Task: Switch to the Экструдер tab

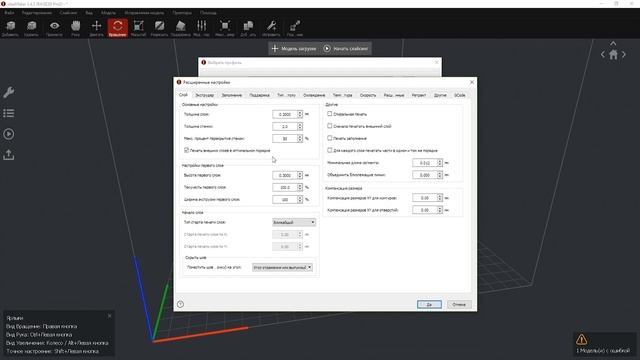Action: pos(204,95)
